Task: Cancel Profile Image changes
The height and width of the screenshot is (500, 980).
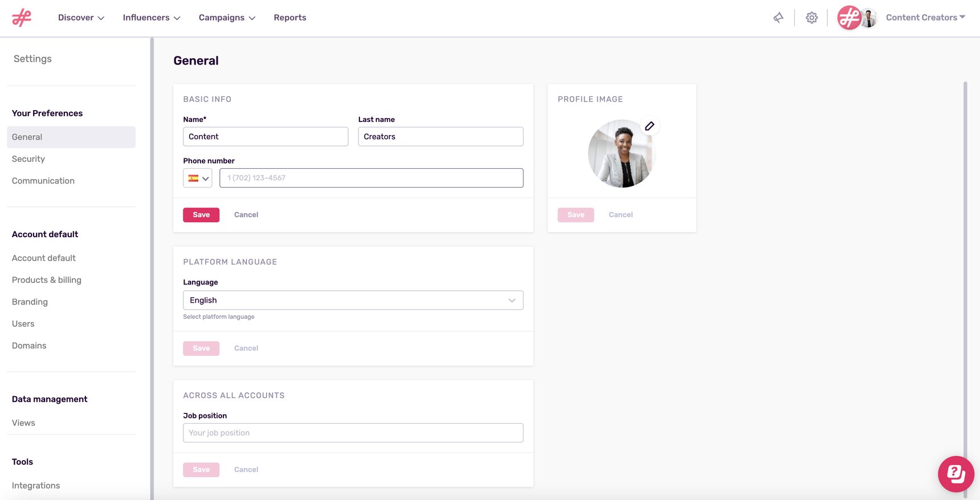Action: (620, 215)
